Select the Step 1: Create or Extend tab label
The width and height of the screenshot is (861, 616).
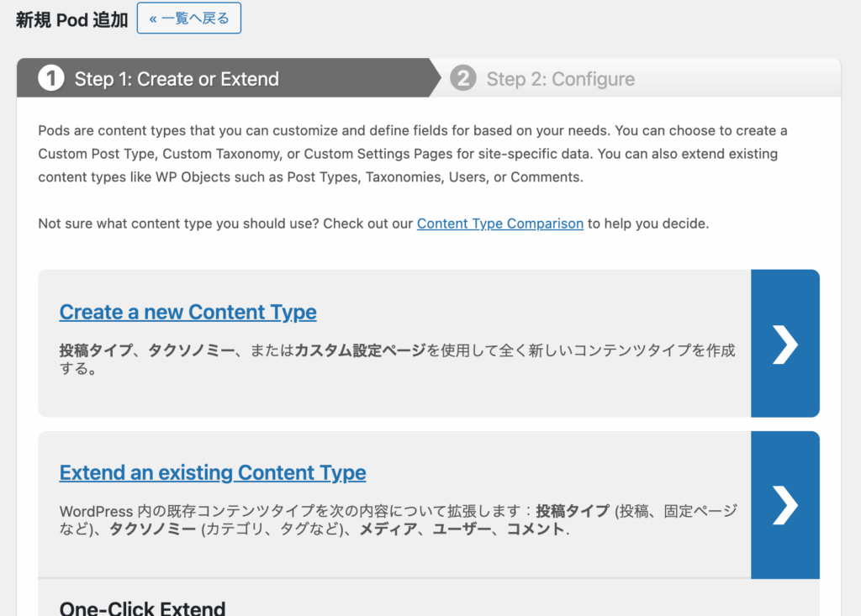tap(177, 80)
